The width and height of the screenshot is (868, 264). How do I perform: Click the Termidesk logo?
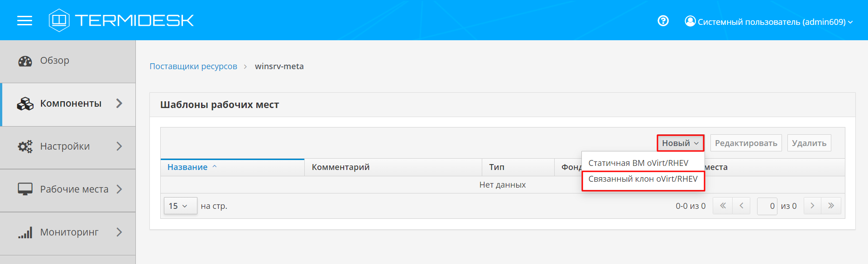(121, 20)
